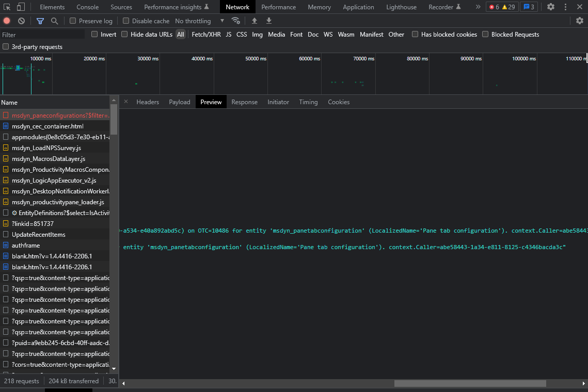Image resolution: width=588 pixels, height=392 pixels.
Task: Open the No throttling dropdown
Action: pos(199,21)
